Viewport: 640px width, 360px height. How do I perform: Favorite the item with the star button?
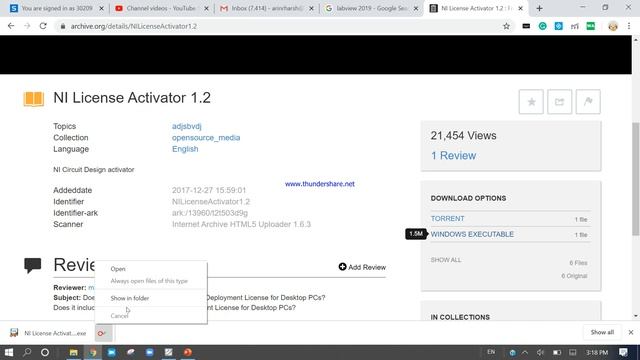pyautogui.click(x=531, y=102)
